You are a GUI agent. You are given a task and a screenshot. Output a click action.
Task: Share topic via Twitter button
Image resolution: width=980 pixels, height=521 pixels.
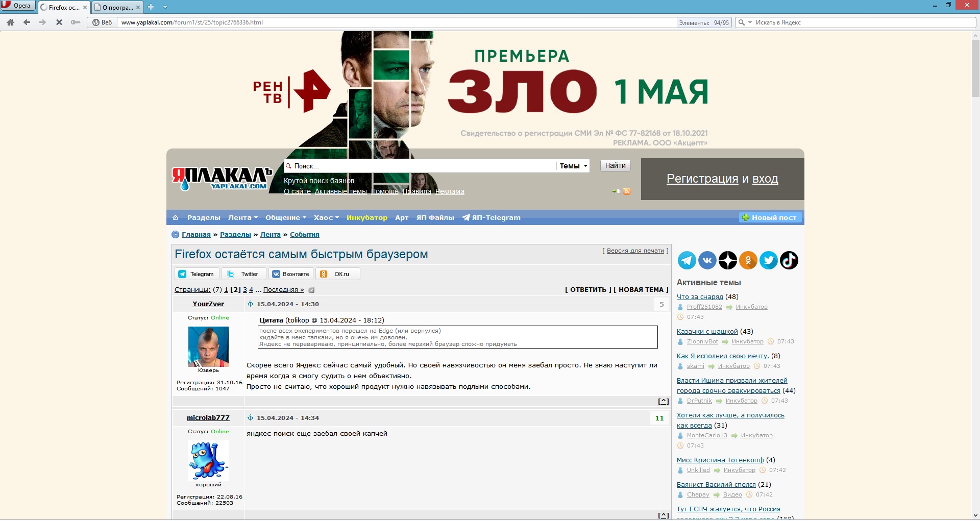pos(244,274)
